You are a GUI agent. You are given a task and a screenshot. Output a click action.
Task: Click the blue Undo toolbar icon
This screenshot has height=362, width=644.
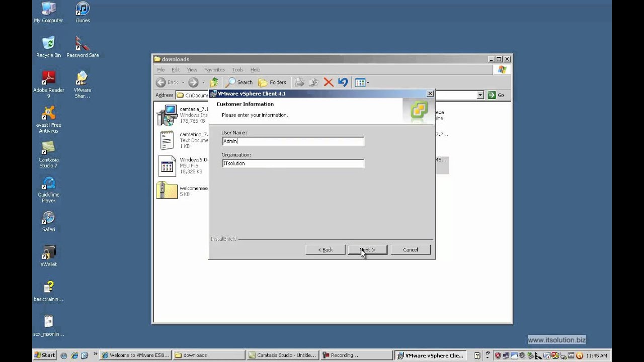343,82
